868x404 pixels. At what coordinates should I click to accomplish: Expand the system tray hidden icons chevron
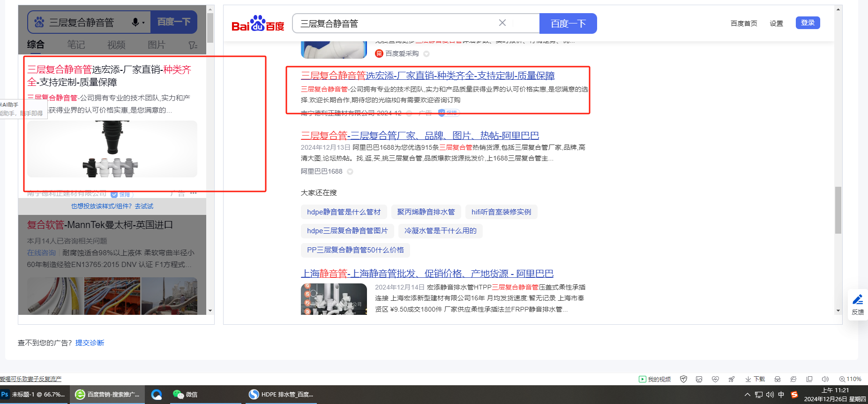[x=747, y=395]
